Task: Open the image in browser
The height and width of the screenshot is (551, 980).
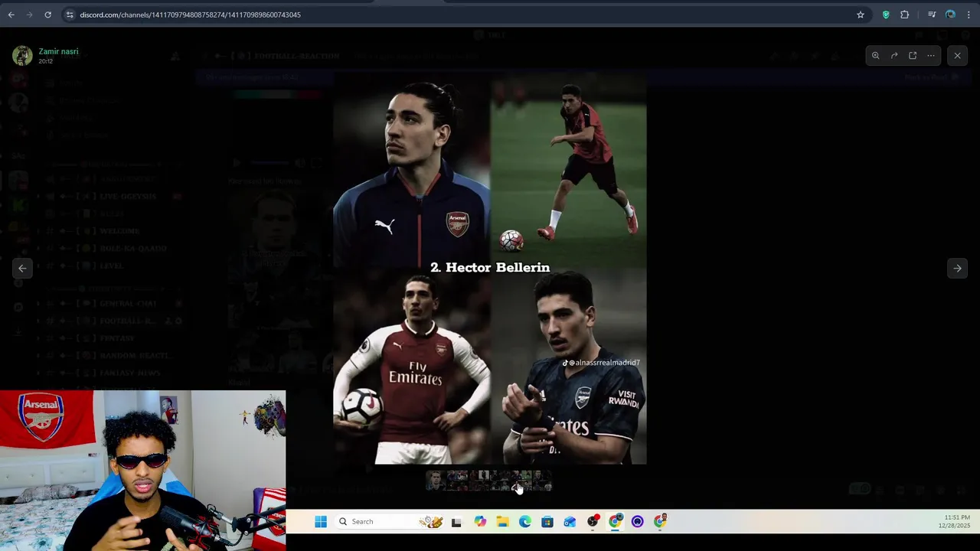Action: [x=913, y=55]
